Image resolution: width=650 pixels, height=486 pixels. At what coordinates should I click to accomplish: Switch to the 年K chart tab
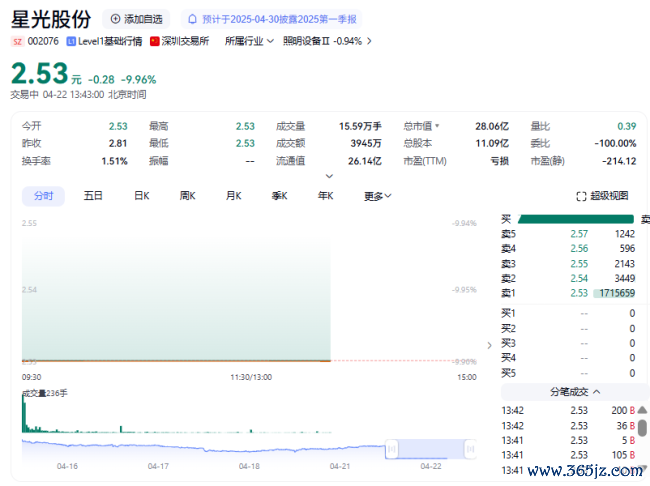pos(325,196)
